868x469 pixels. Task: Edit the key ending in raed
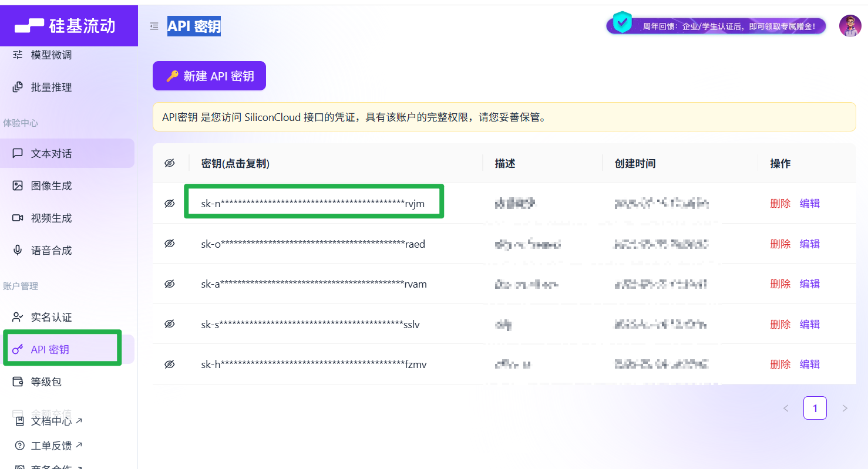click(810, 244)
